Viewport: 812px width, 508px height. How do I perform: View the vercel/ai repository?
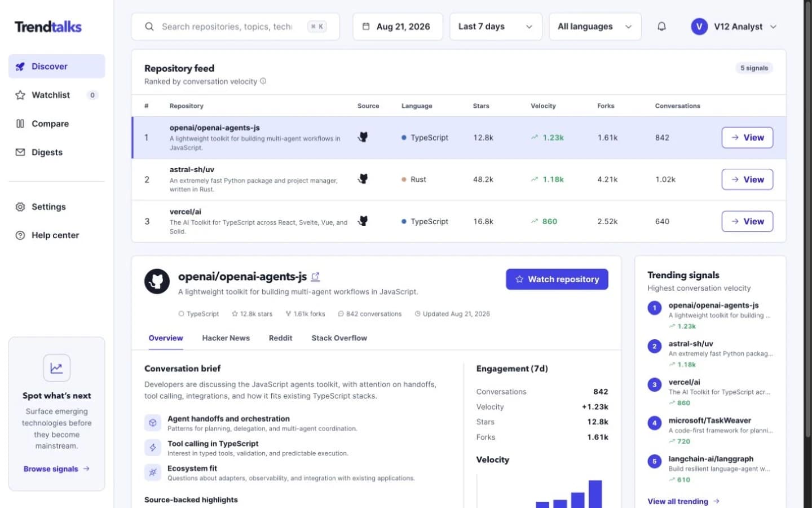tap(747, 221)
